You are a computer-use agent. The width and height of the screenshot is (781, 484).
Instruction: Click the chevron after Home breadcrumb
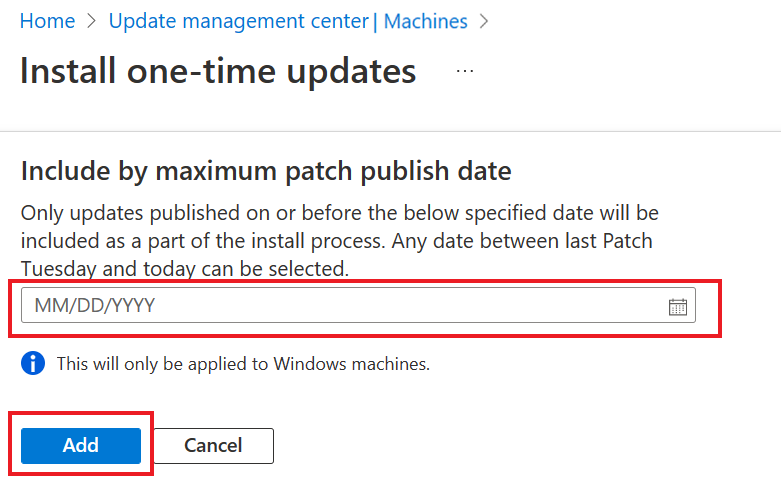coord(91,21)
